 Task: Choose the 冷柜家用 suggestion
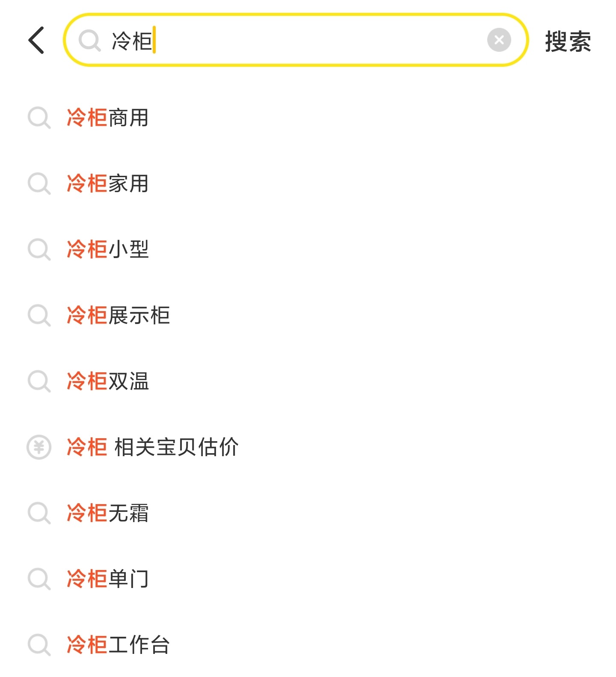tap(108, 184)
